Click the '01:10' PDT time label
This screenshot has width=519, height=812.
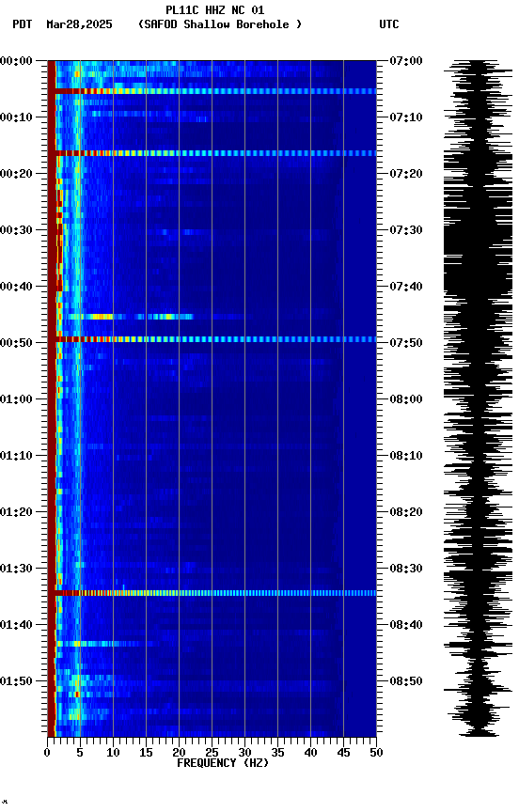pyautogui.click(x=16, y=456)
